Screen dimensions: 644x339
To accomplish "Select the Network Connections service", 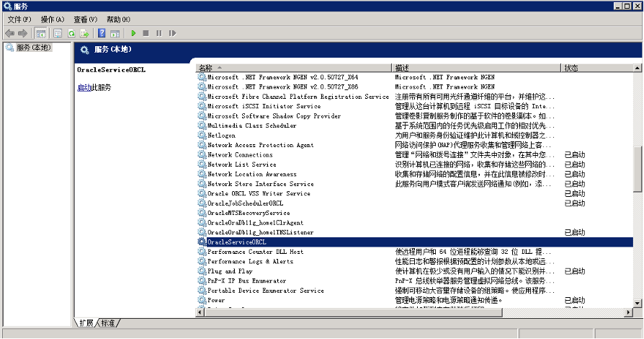I will [x=415, y=155].
